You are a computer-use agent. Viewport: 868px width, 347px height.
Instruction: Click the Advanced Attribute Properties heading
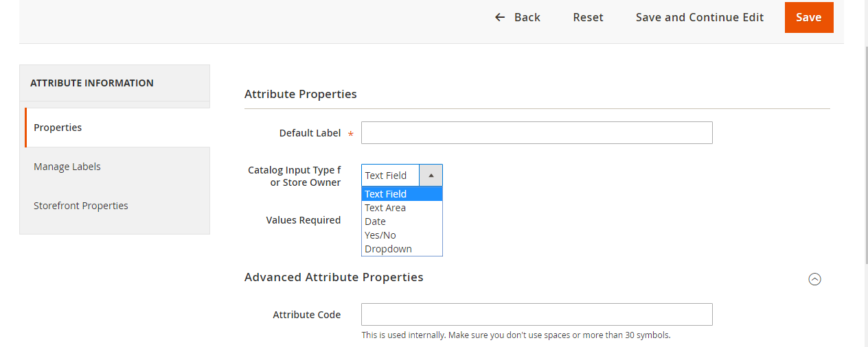[x=334, y=277]
